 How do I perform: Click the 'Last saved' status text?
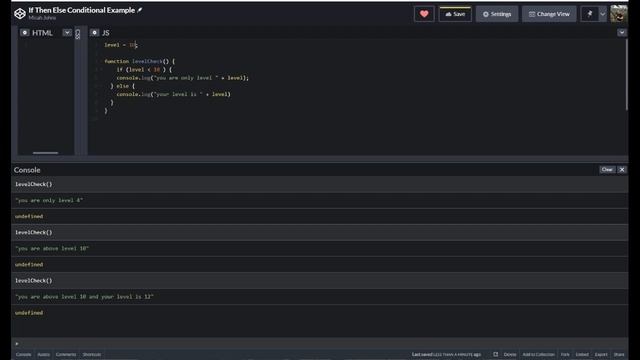[x=446, y=354]
